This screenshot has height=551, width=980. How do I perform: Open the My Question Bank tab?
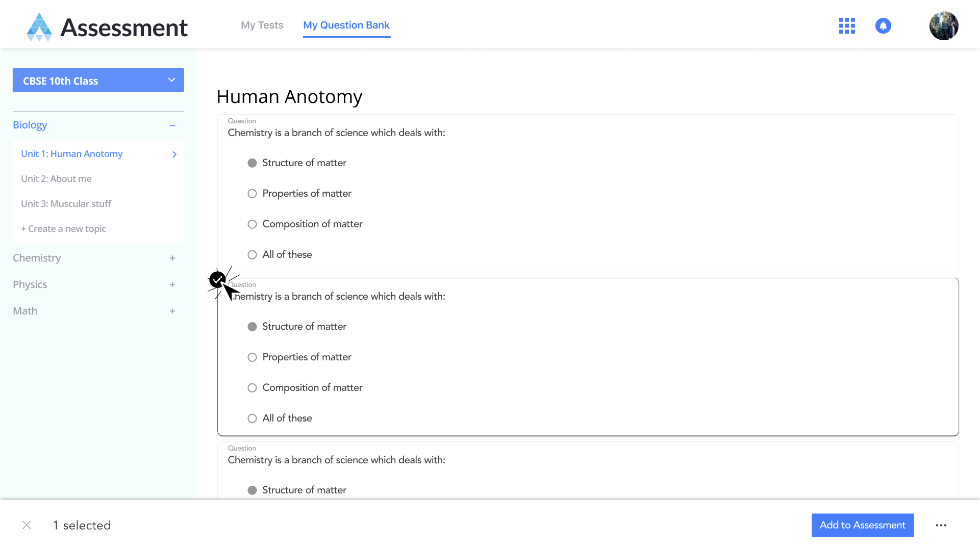click(x=346, y=25)
